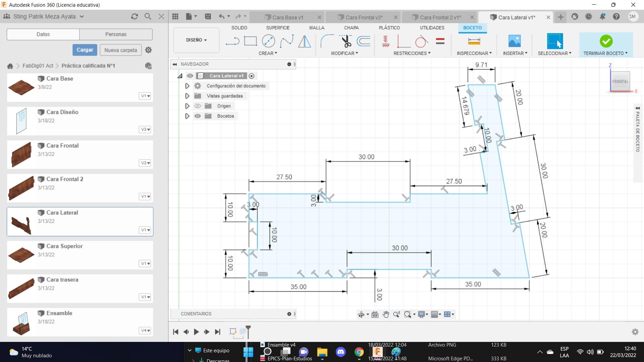Screen dimensions: 644x362
Task: Open the DISEÑO workspace dropdown
Action: tap(196, 40)
